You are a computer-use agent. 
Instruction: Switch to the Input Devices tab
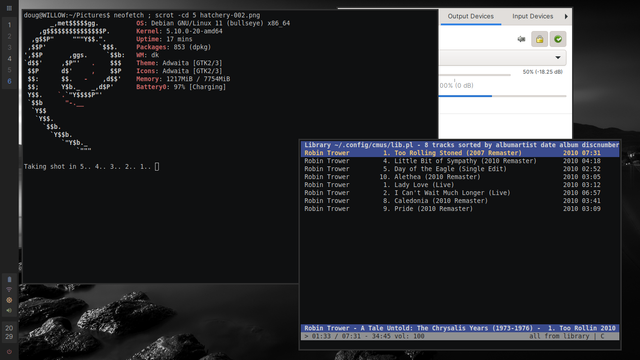pyautogui.click(x=532, y=16)
